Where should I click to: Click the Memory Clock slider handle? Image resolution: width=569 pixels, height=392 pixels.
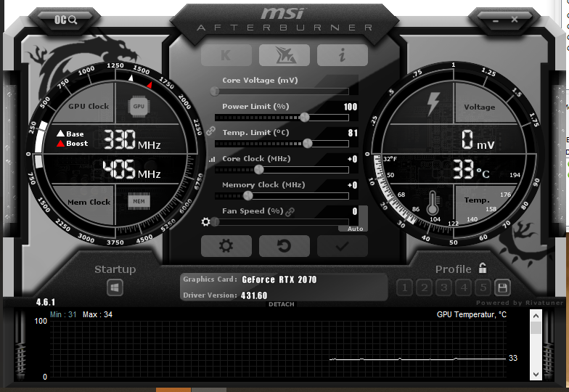(x=248, y=196)
